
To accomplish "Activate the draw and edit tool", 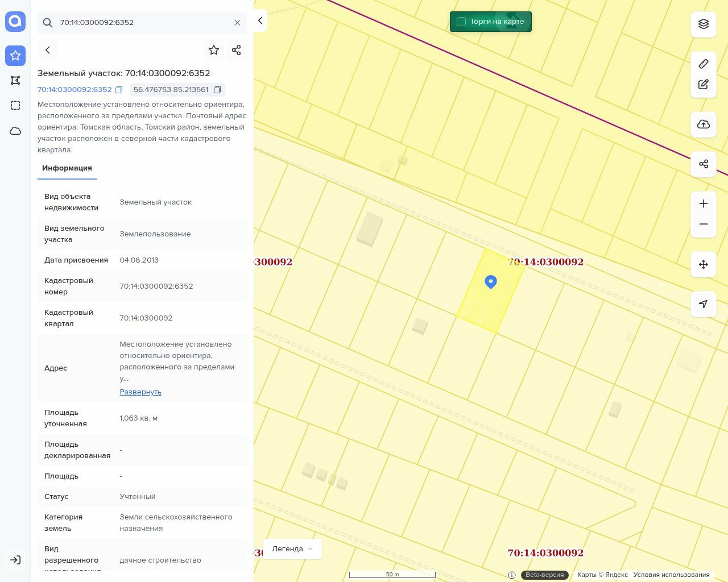I will pyautogui.click(x=704, y=85).
